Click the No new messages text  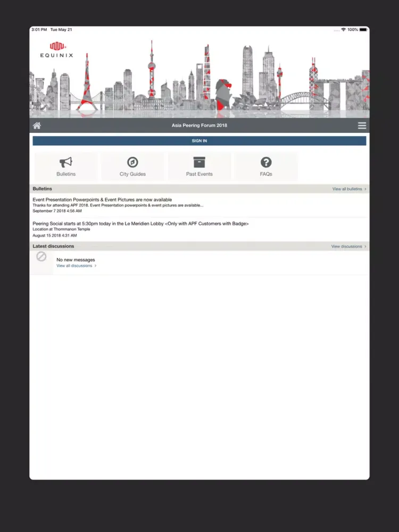76,260
